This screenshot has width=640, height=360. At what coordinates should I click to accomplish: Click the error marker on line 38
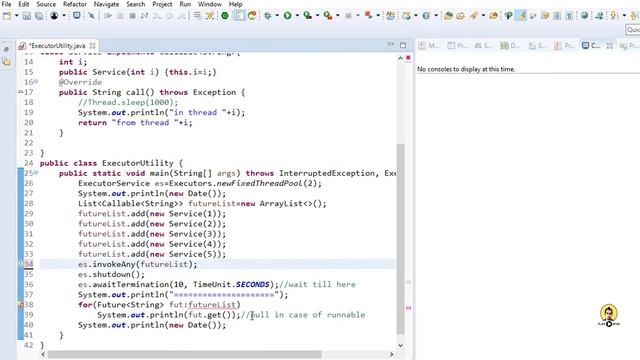click(x=21, y=304)
